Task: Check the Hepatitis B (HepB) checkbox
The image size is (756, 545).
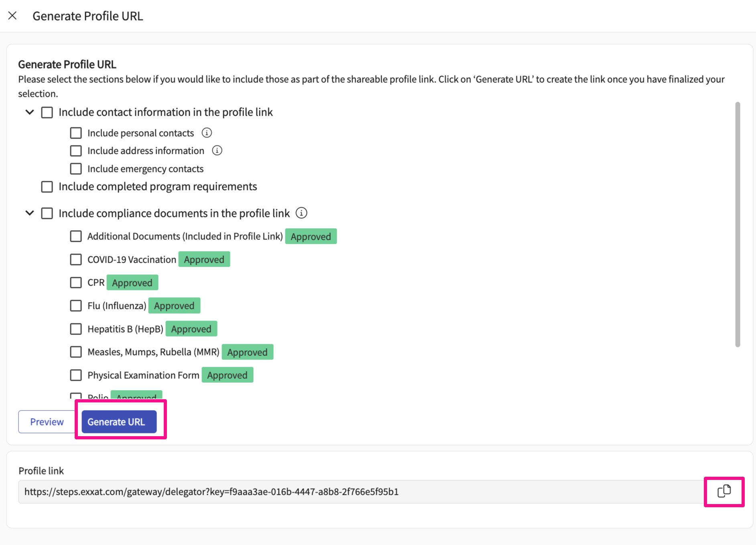Action: pyautogui.click(x=76, y=329)
